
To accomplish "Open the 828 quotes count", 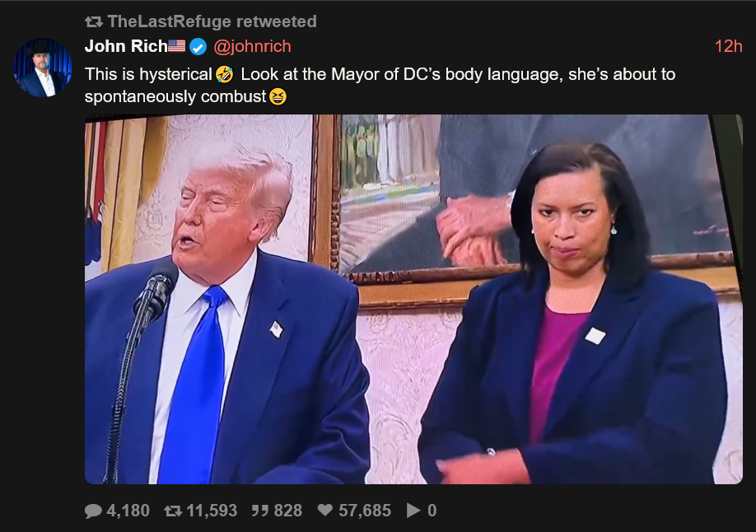I will (x=288, y=511).
